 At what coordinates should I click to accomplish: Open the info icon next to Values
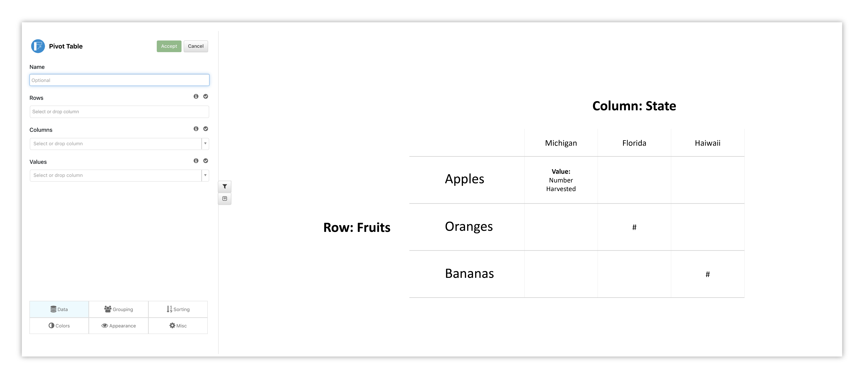tap(196, 161)
